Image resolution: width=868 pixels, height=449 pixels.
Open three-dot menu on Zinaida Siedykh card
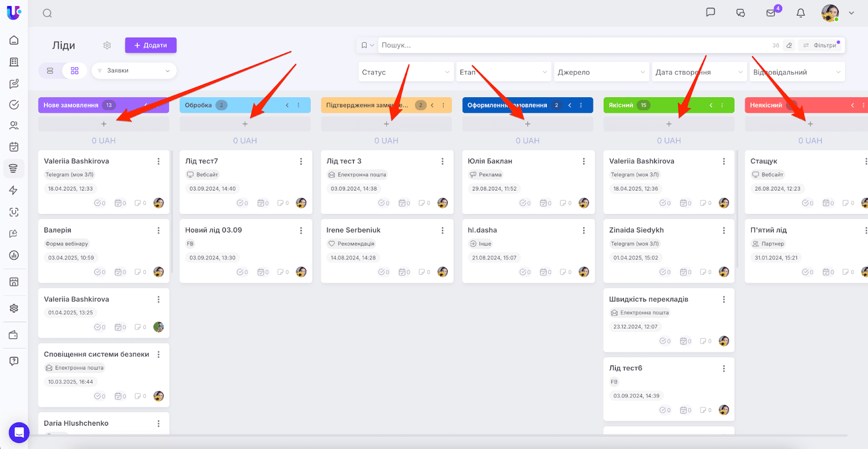coord(724,231)
